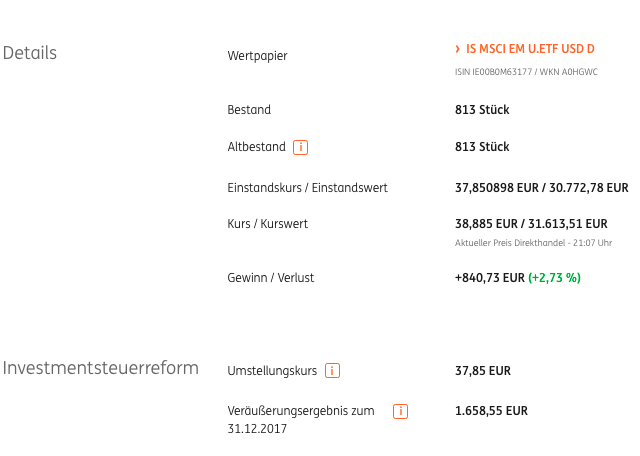
Task: Click the 1.658,55 EUR Veräußerungsergebnis value
Action: [x=491, y=411]
